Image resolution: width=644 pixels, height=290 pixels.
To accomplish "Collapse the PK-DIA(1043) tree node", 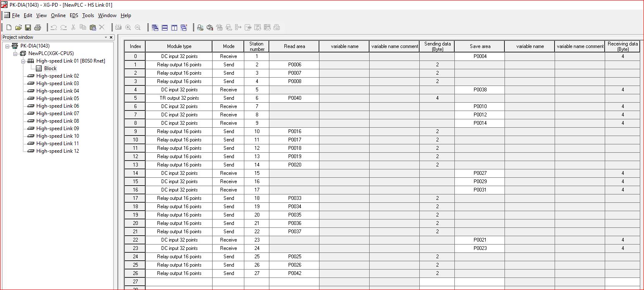I will [8, 46].
